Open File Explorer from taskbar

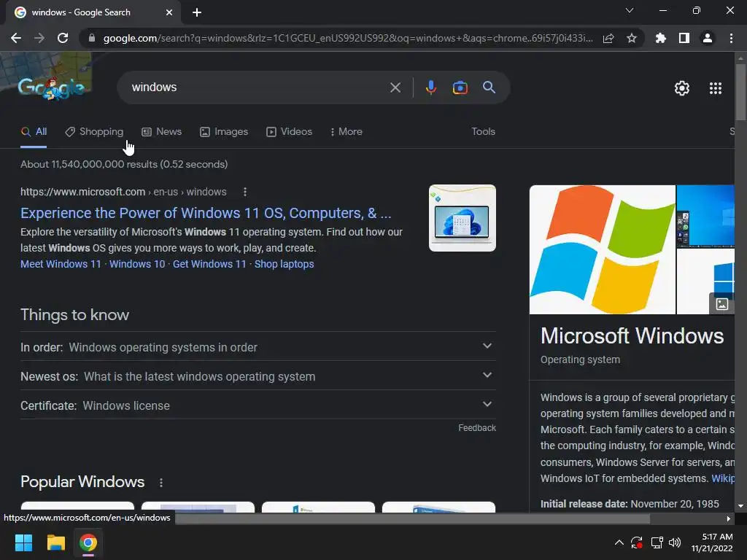click(55, 542)
